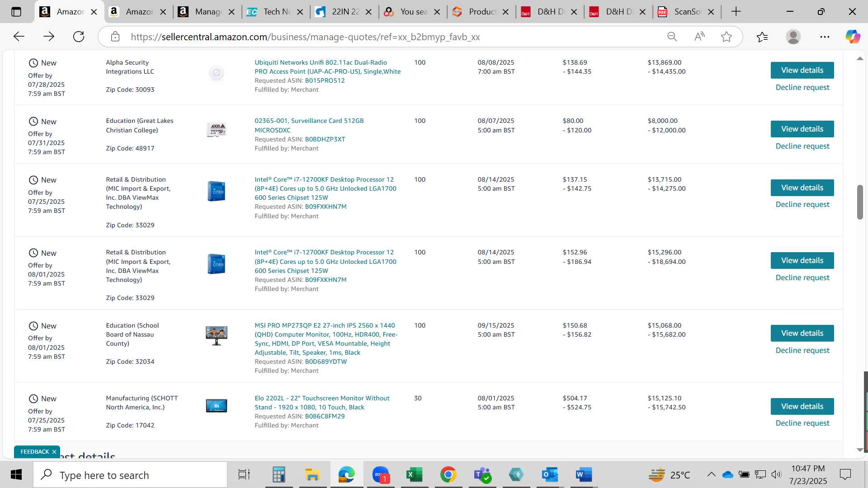This screenshot has height=488, width=868.
Task: Launch Calculator from the taskbar
Action: click(x=278, y=474)
